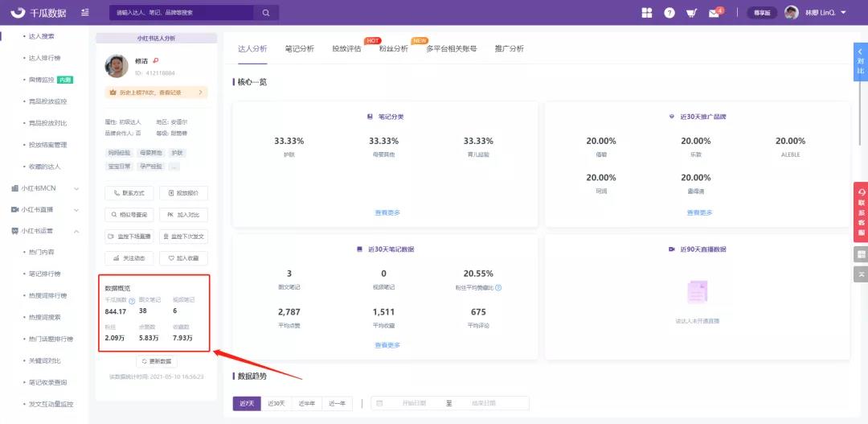Open the shopping cart icon
This screenshot has height=424, width=868.
(691, 13)
